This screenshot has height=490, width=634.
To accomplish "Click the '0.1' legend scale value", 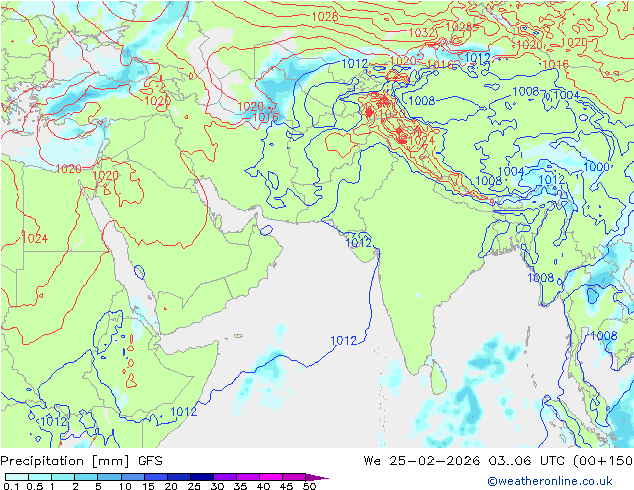I will coord(10,486).
